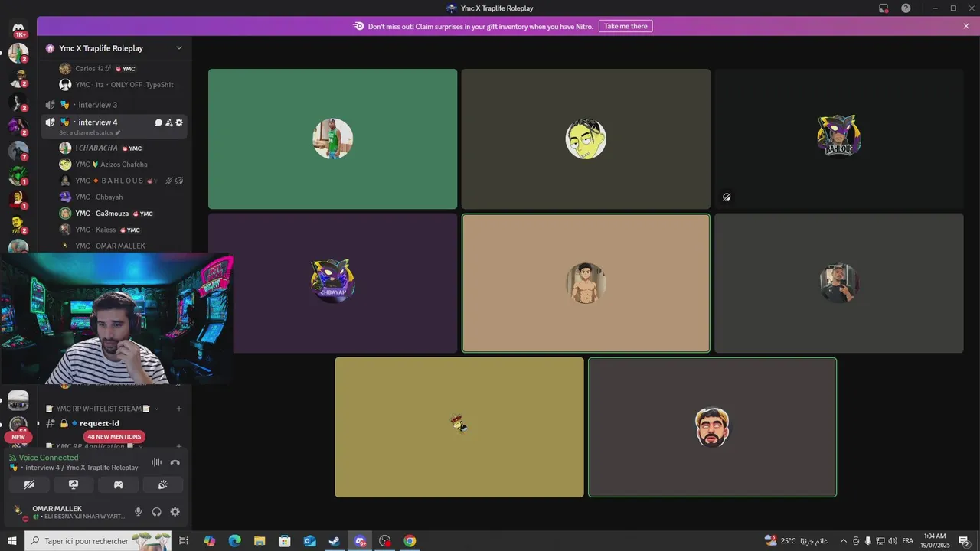Select member Azizos Chafcha in voice list
The height and width of the screenshot is (551, 980).
click(113, 165)
